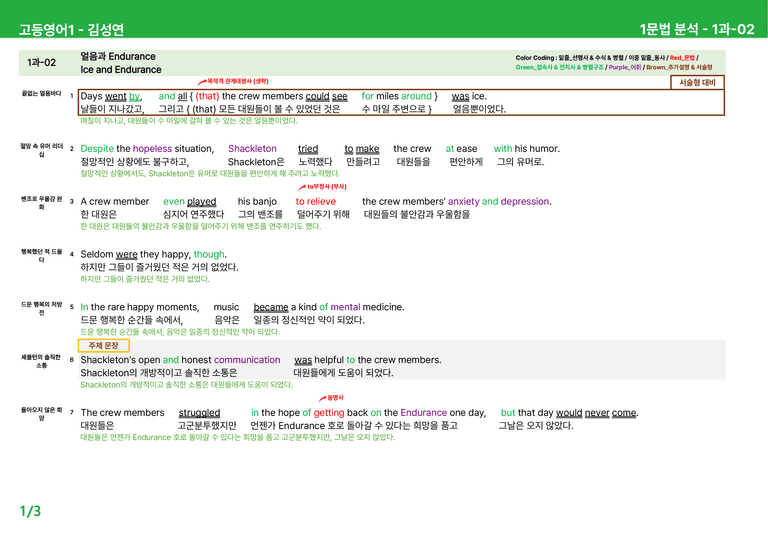Click the side label '끝없는 얼음바다'
This screenshot has width=768, height=543.
click(x=42, y=94)
